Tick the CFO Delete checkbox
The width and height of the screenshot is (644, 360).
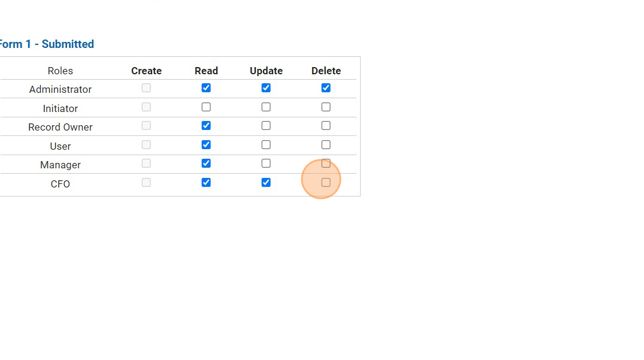326,183
